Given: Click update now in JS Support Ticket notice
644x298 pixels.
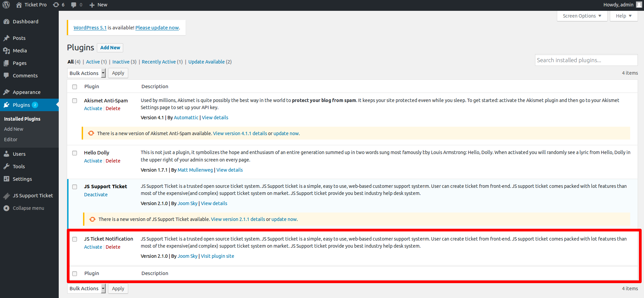Looking at the screenshot, I should (284, 219).
